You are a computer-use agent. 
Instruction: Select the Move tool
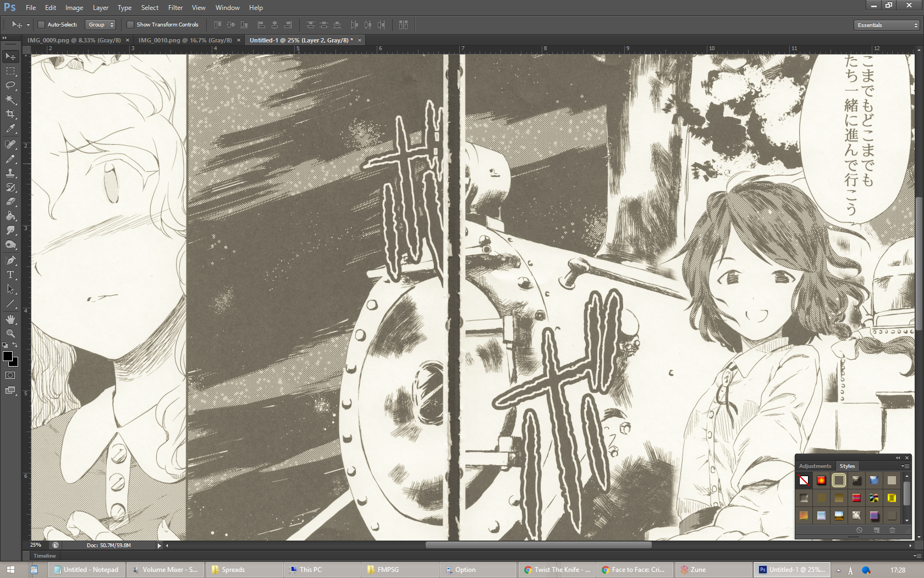pyautogui.click(x=10, y=57)
